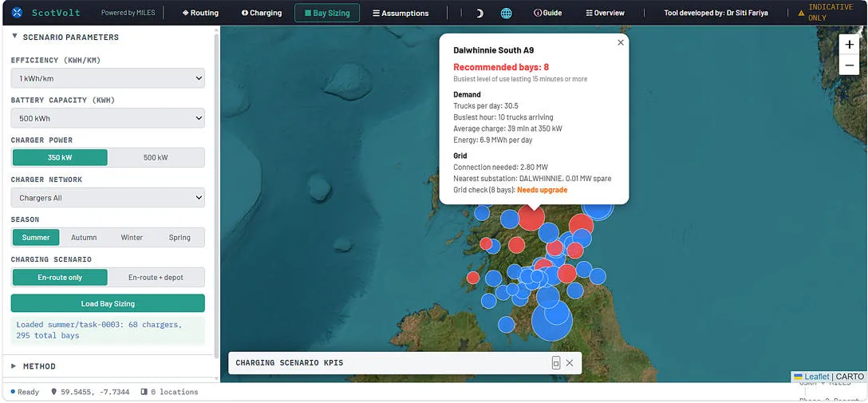Open Battery Capacity 500 kWh dropdown

coord(108,118)
